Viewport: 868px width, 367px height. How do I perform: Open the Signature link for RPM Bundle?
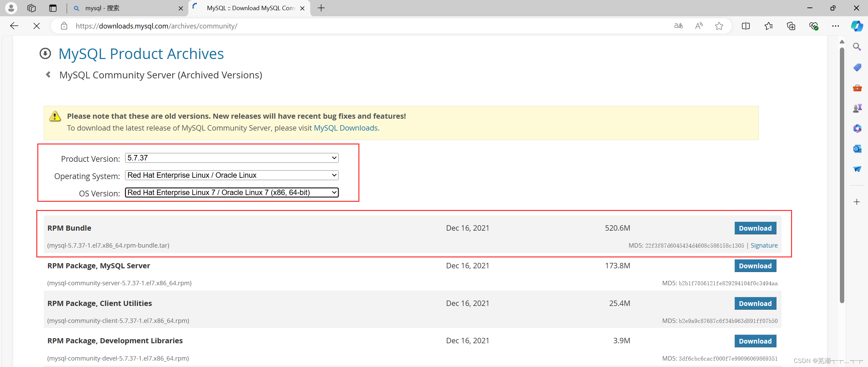pyautogui.click(x=764, y=245)
